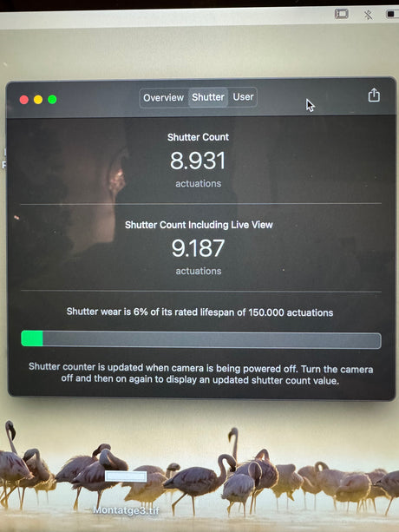Open the share menu icon in the title bar

tap(374, 95)
